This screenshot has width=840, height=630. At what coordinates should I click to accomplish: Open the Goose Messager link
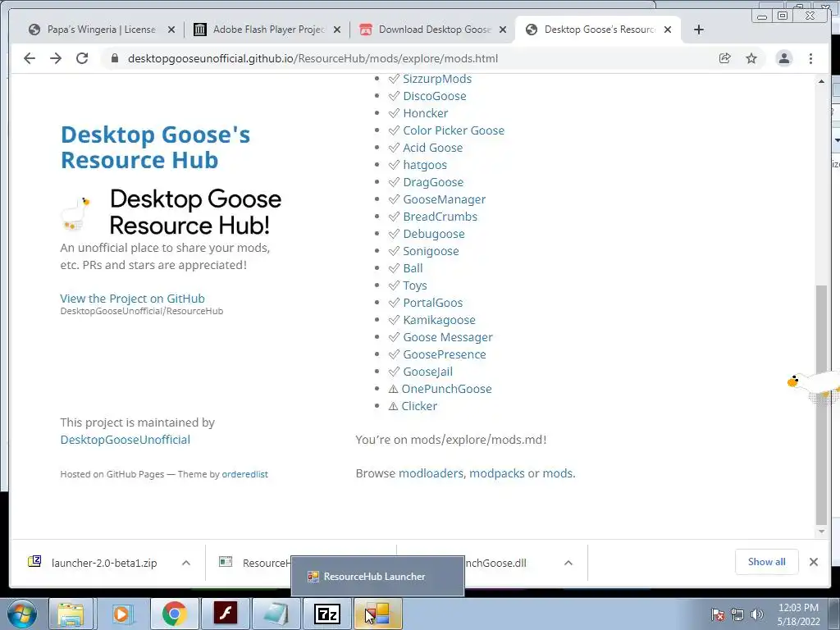point(448,337)
